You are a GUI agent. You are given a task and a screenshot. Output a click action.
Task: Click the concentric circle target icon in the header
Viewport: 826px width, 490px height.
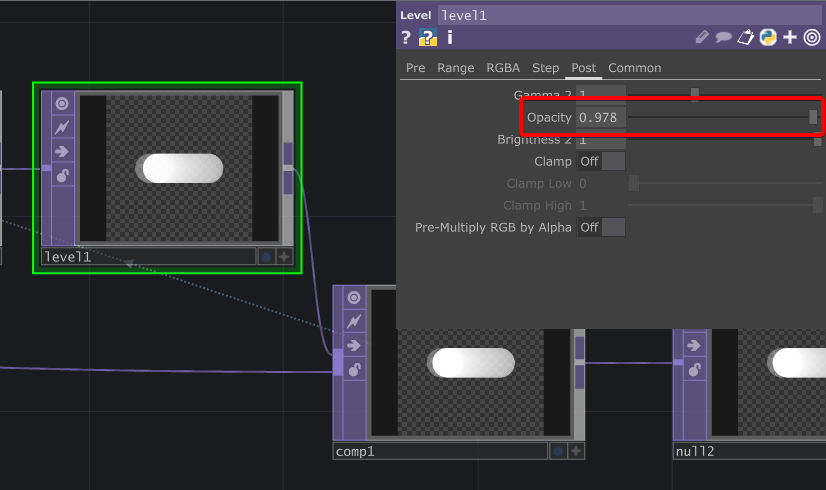pyautogui.click(x=812, y=37)
